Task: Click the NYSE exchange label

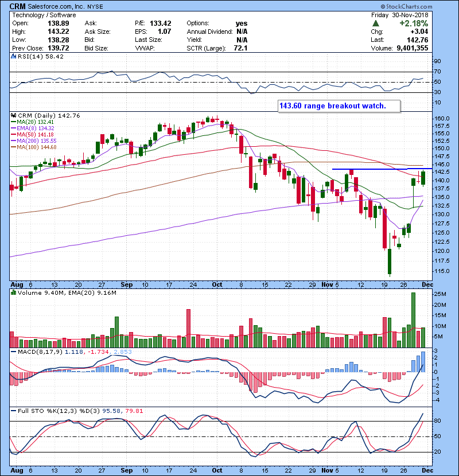Action: [95, 7]
